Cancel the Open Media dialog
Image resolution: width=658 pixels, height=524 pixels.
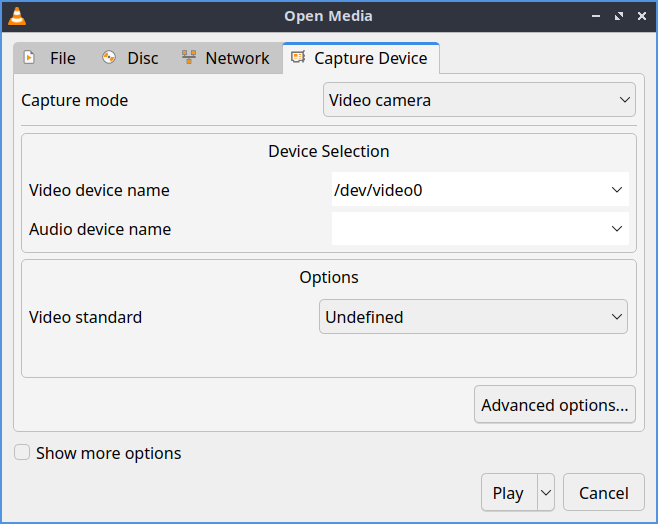(x=603, y=492)
